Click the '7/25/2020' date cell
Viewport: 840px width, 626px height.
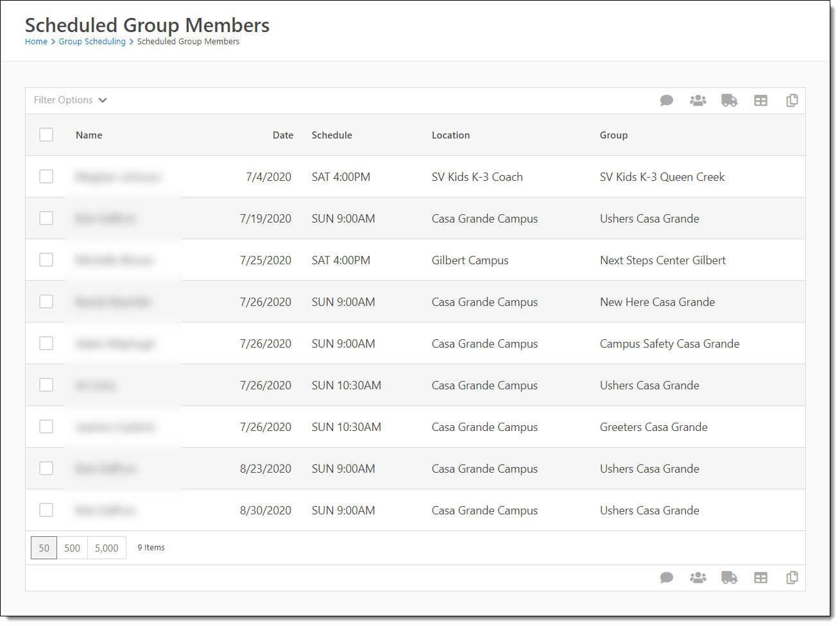(x=266, y=260)
